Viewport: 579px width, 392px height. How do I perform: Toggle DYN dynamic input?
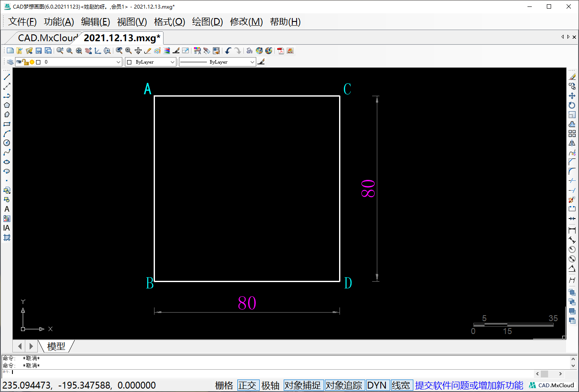pos(377,386)
